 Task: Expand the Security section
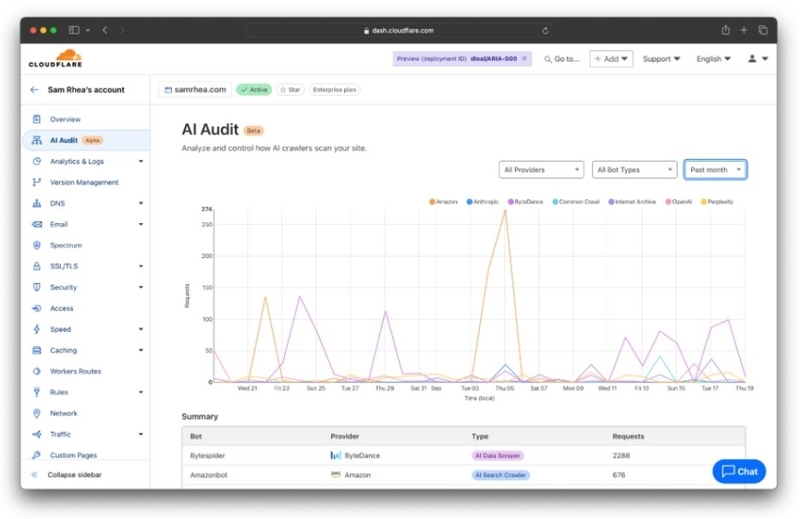(141, 287)
